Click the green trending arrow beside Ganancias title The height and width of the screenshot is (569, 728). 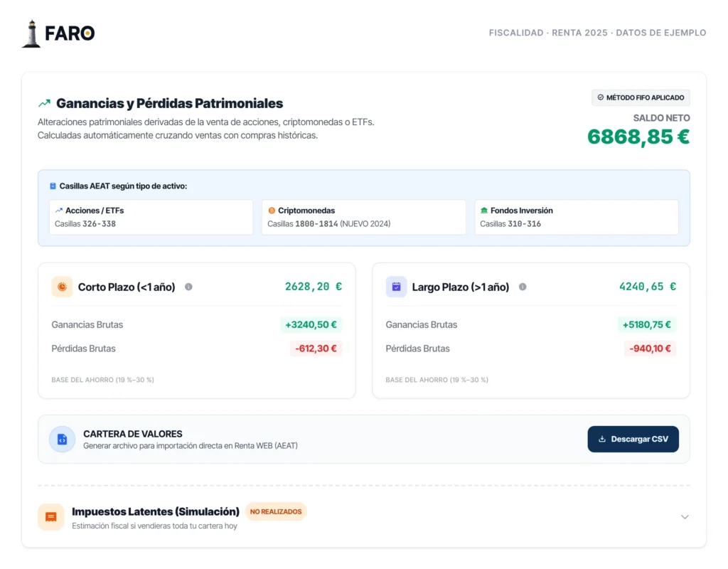[x=44, y=103]
